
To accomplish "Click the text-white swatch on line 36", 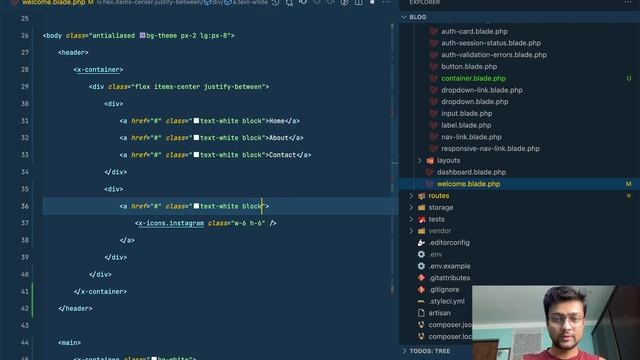I will point(196,206).
